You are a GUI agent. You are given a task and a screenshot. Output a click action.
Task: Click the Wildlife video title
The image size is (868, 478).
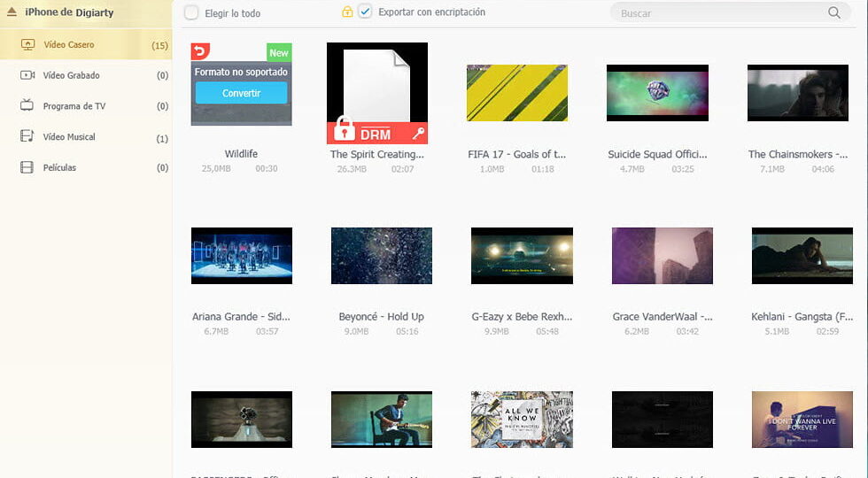241,154
